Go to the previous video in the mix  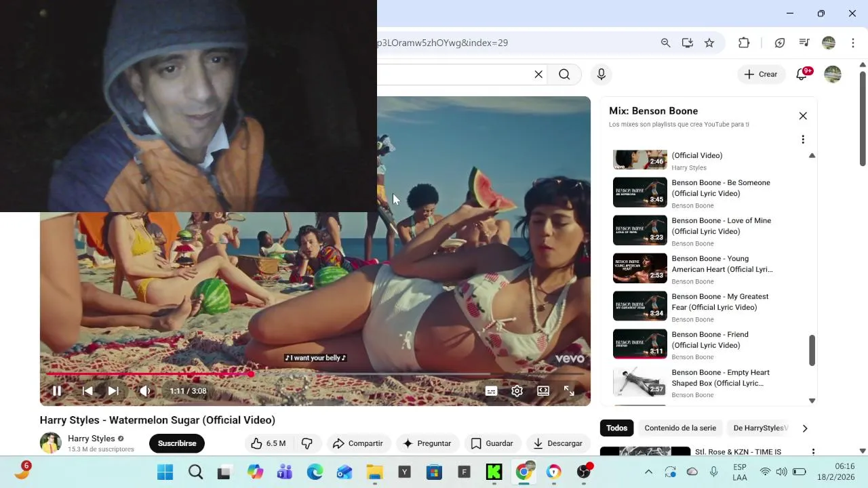coord(87,391)
